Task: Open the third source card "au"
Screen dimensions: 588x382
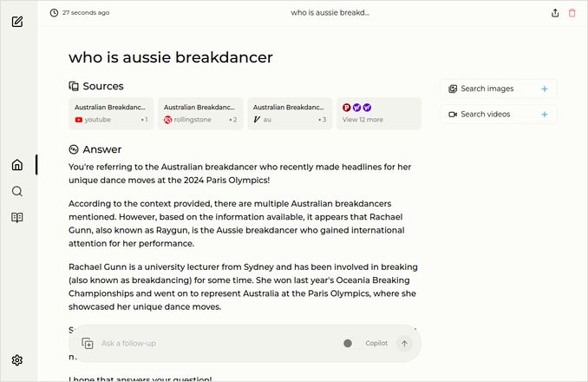Action: [289, 114]
